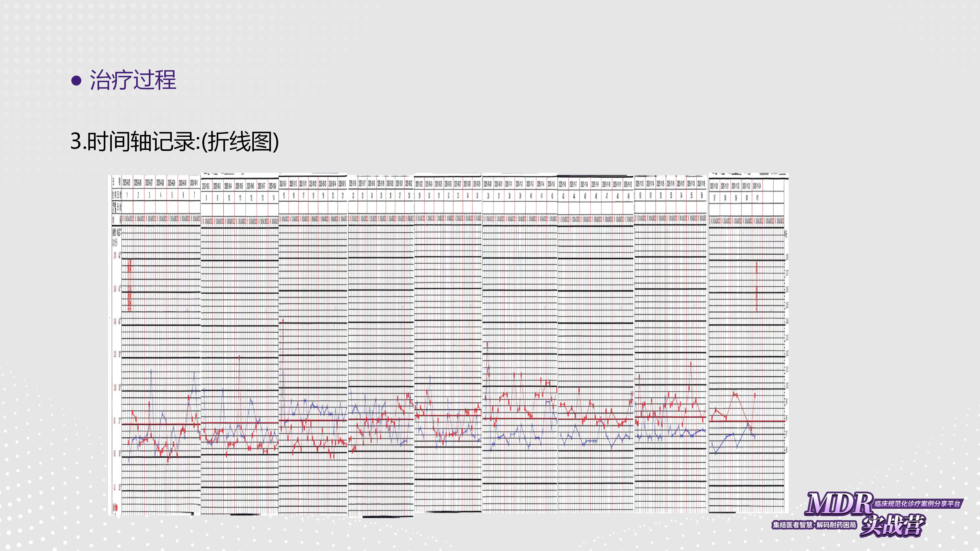The height and width of the screenshot is (551, 980).
Task: Click the 治疗过程 slide title
Action: click(x=133, y=80)
